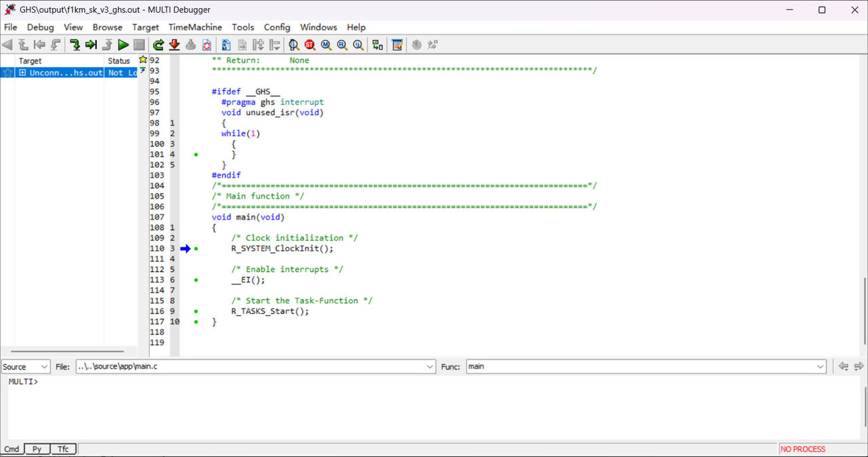Open the Config menu

click(x=277, y=27)
